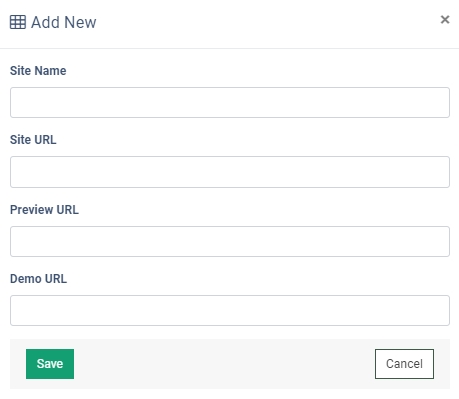Place cursor in the first text box
Viewport: 459px width, 399px height.
click(x=230, y=102)
